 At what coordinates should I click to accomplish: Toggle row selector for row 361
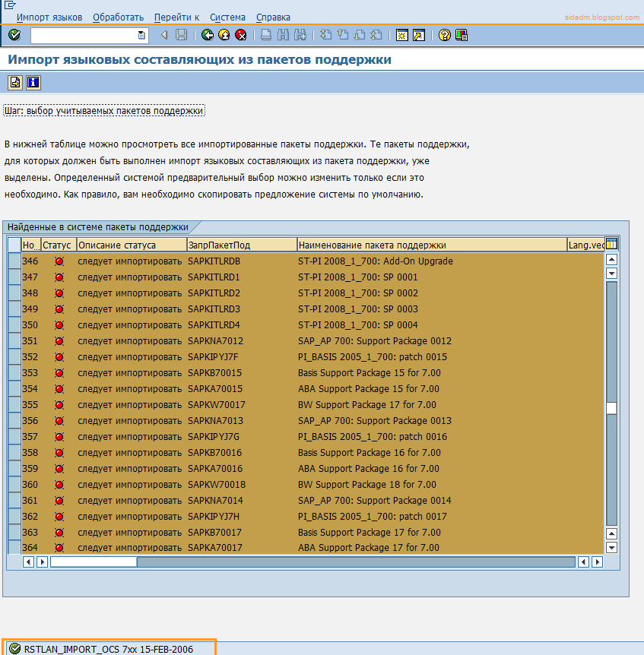[x=14, y=501]
